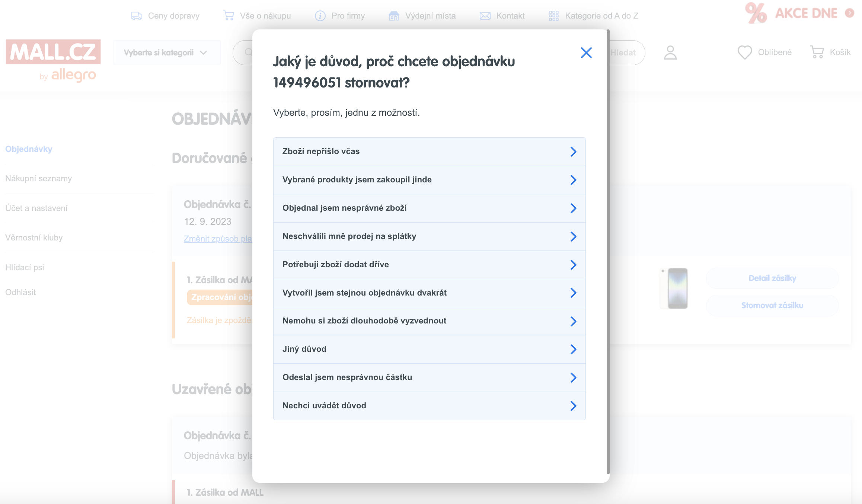Click the Kontakt envelope icon
The width and height of the screenshot is (862, 504).
[485, 16]
